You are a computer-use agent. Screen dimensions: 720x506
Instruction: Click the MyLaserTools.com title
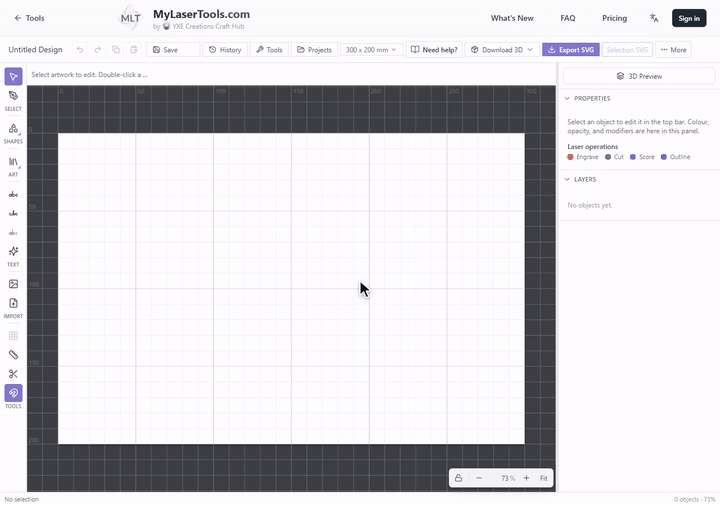point(201,14)
